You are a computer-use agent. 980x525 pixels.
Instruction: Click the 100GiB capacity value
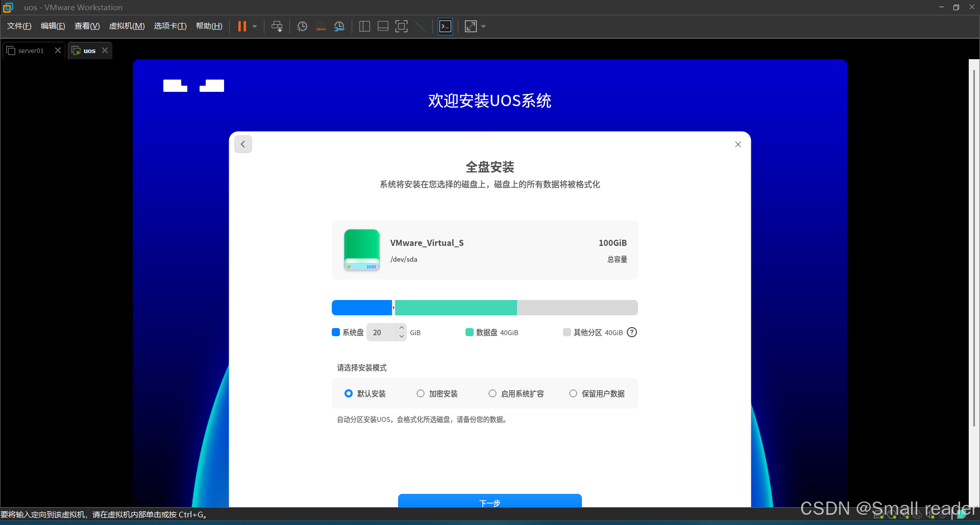coord(612,243)
